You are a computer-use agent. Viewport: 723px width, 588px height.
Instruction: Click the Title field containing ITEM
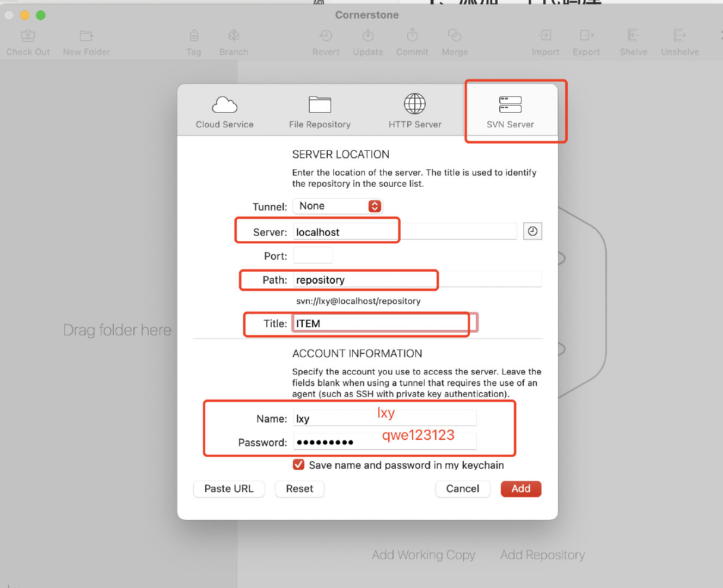[x=385, y=323]
